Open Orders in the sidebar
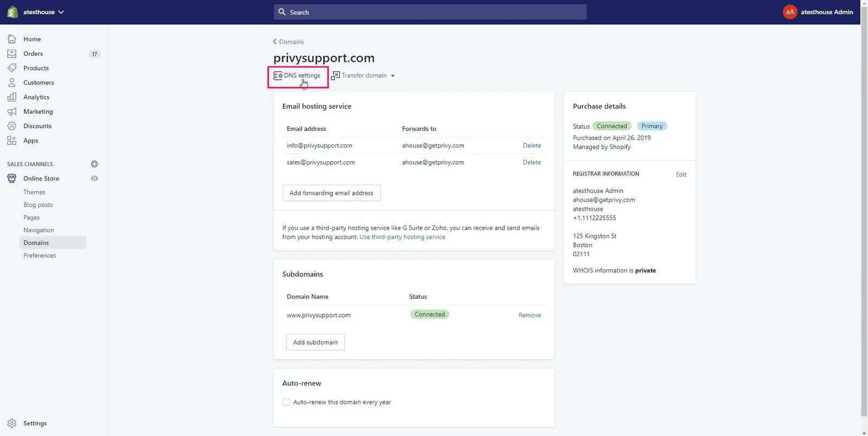868x436 pixels. 33,54
